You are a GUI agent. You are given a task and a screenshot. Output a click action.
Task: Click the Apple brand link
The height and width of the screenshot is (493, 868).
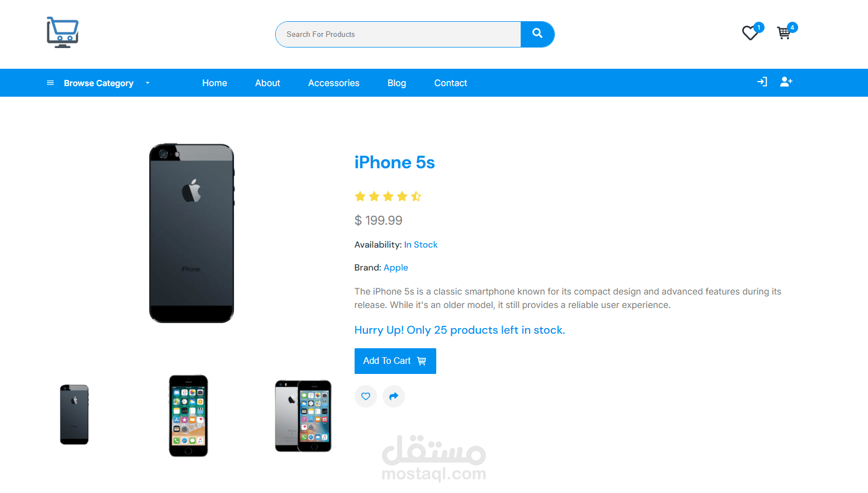coord(396,268)
